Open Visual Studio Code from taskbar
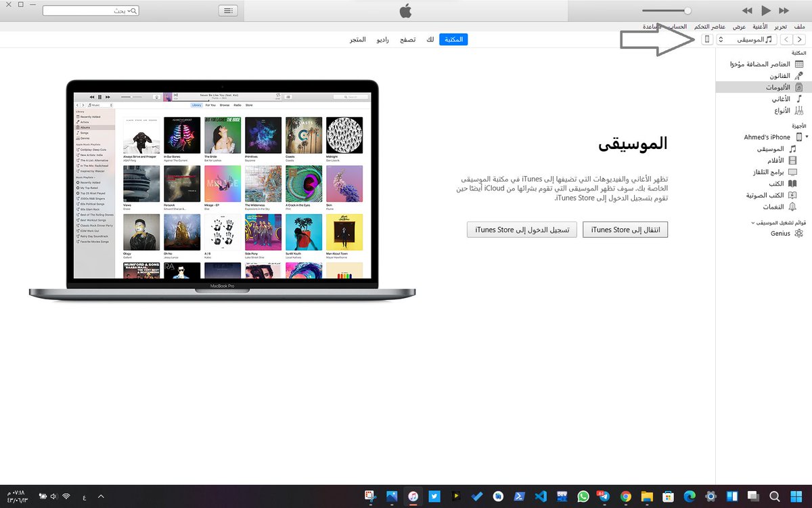This screenshot has height=508, width=812. [x=540, y=496]
